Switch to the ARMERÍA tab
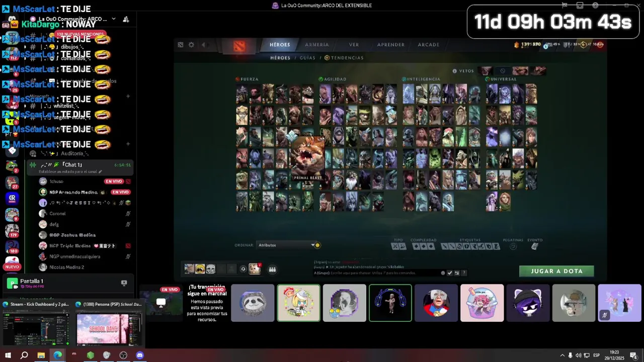Screen dimensions: 644x362 pyautogui.click(x=317, y=45)
